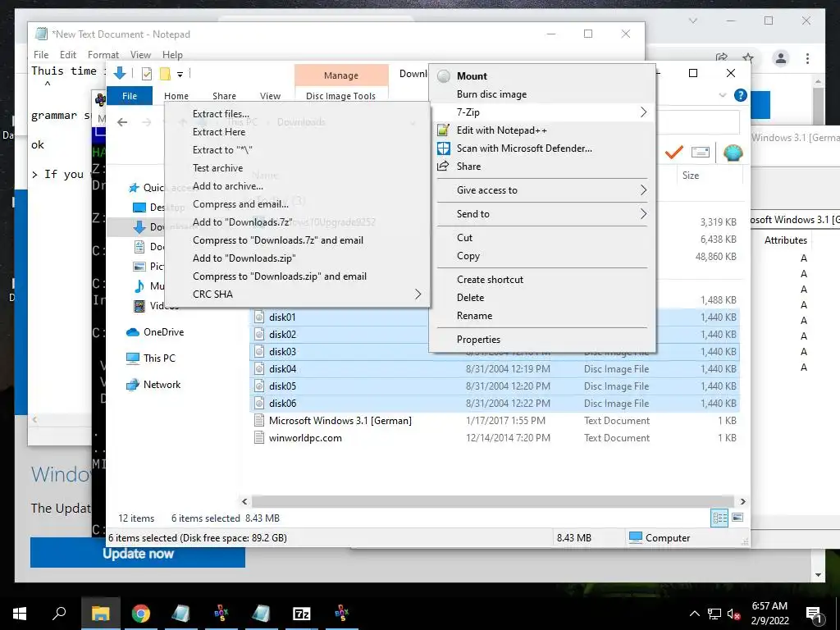Choose Delete from the context menu
840x630 pixels.
pos(542,298)
